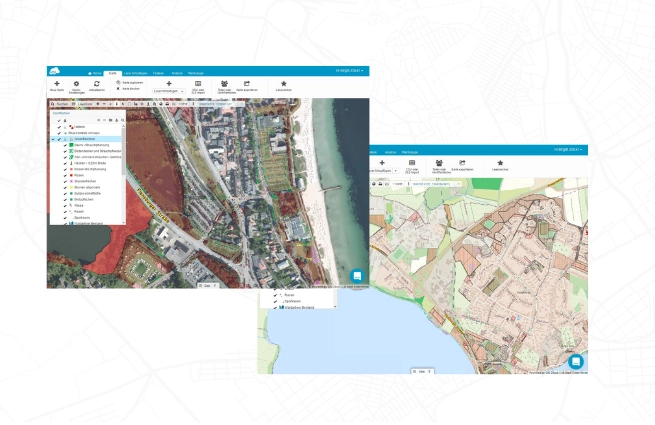
Task: Select the Karte tab
Action: [x=113, y=73]
